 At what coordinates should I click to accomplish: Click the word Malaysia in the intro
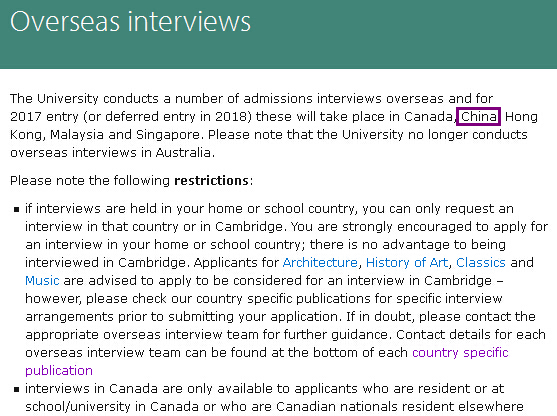[77, 135]
